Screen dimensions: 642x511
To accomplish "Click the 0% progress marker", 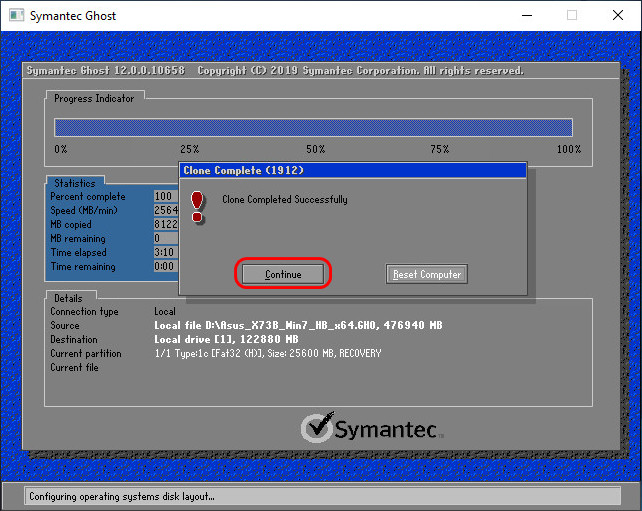I will pyautogui.click(x=61, y=149).
